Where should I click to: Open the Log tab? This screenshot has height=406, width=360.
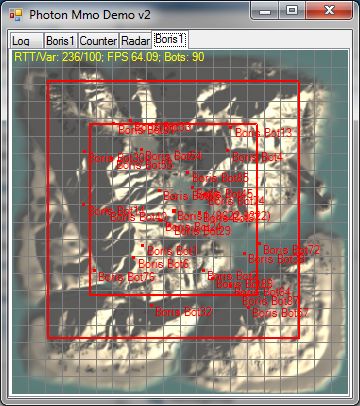coord(26,41)
